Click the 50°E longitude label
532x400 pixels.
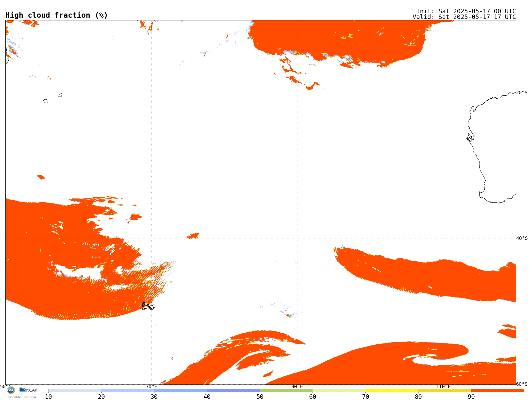click(x=6, y=387)
